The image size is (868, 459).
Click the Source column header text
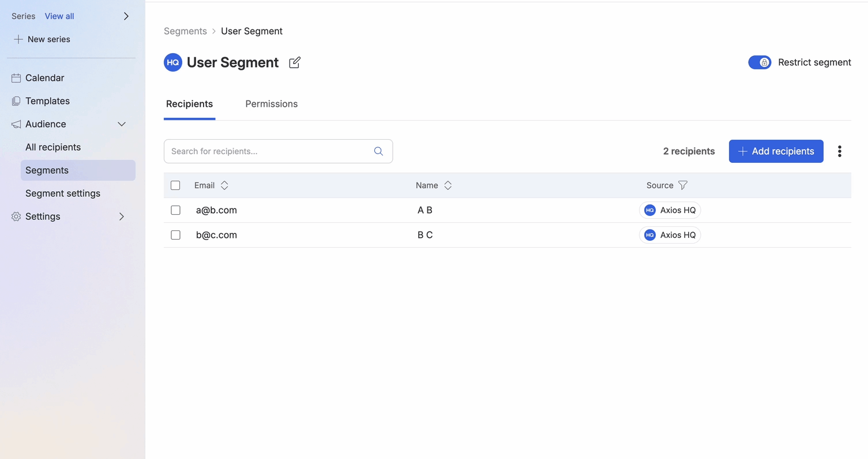tap(660, 185)
